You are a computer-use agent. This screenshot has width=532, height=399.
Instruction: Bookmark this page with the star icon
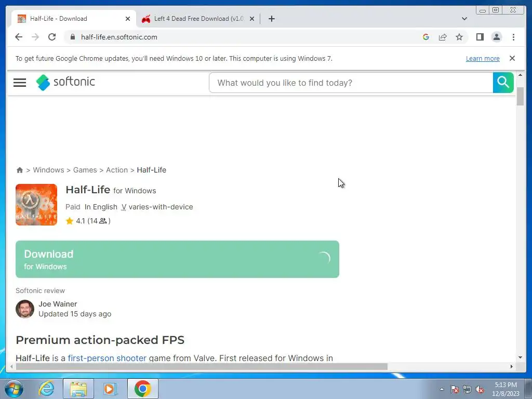(x=459, y=37)
